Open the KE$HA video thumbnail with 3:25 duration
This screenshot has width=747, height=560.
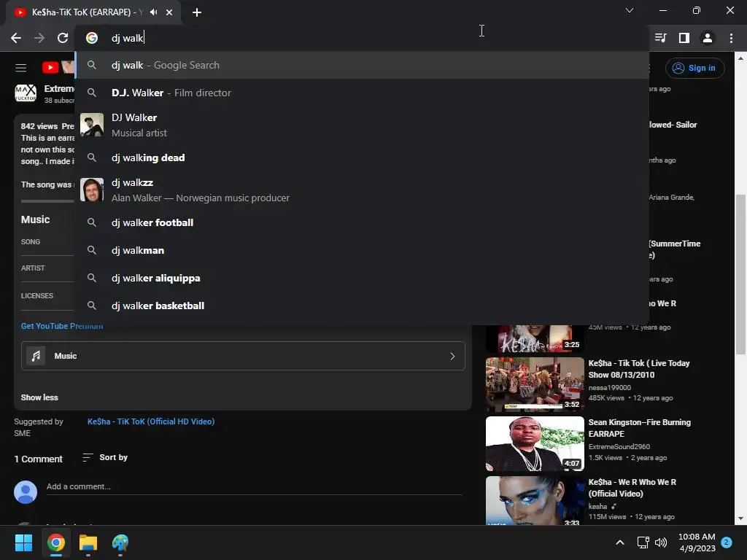pos(535,338)
